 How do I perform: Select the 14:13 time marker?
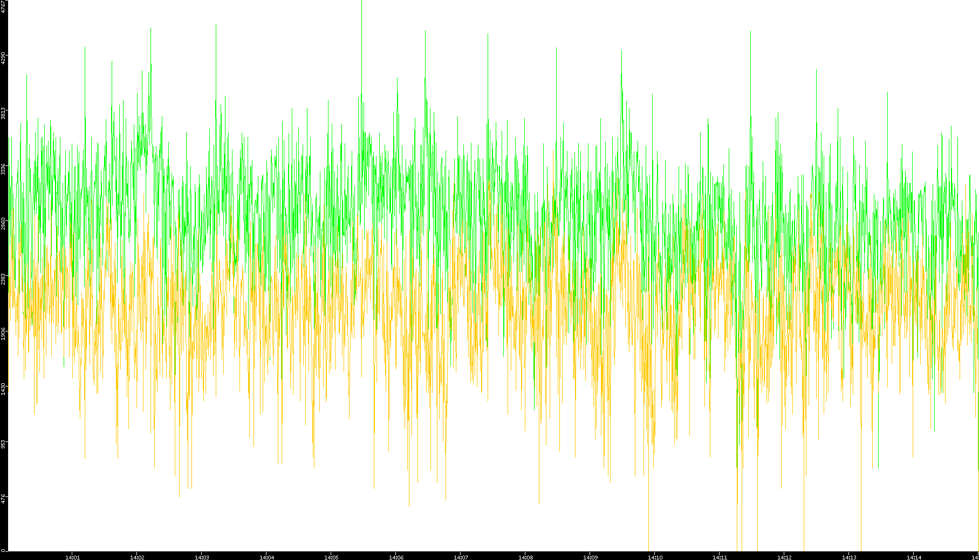tap(849, 557)
